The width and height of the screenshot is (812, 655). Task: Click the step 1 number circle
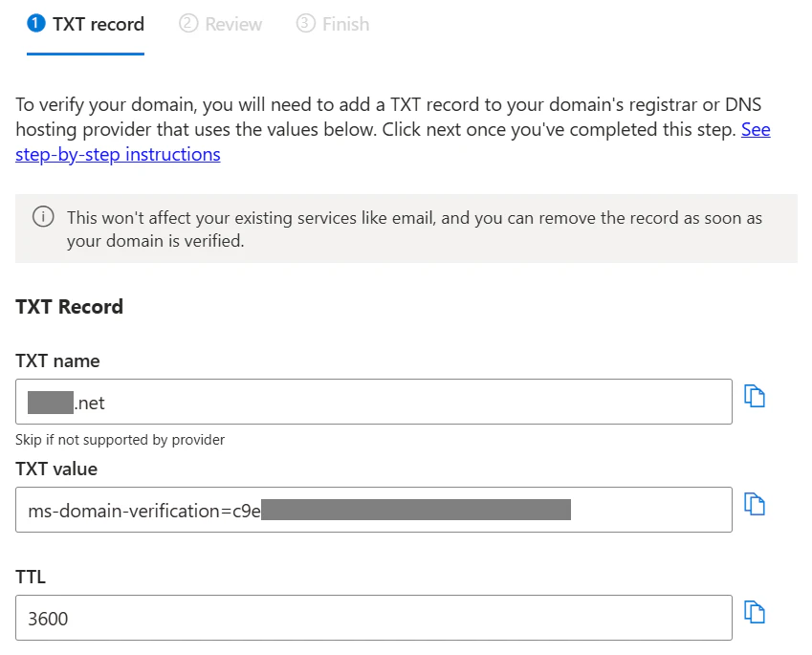(36, 24)
